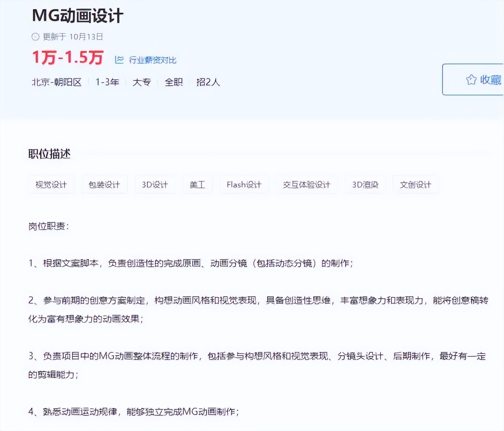The height and width of the screenshot is (431, 504).
Task: Click the salary range 1万-1.5万
Action: click(67, 58)
